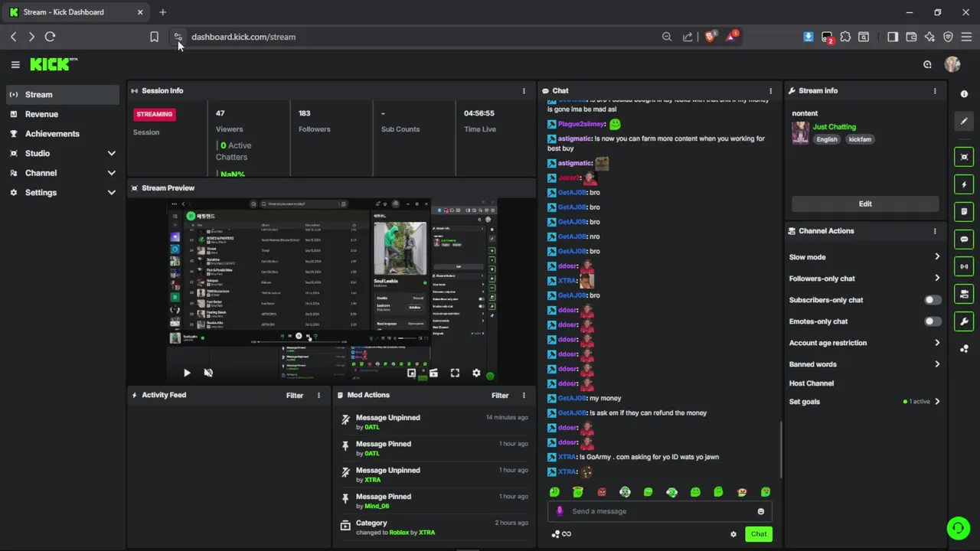Send message with Chat button

pos(759,534)
